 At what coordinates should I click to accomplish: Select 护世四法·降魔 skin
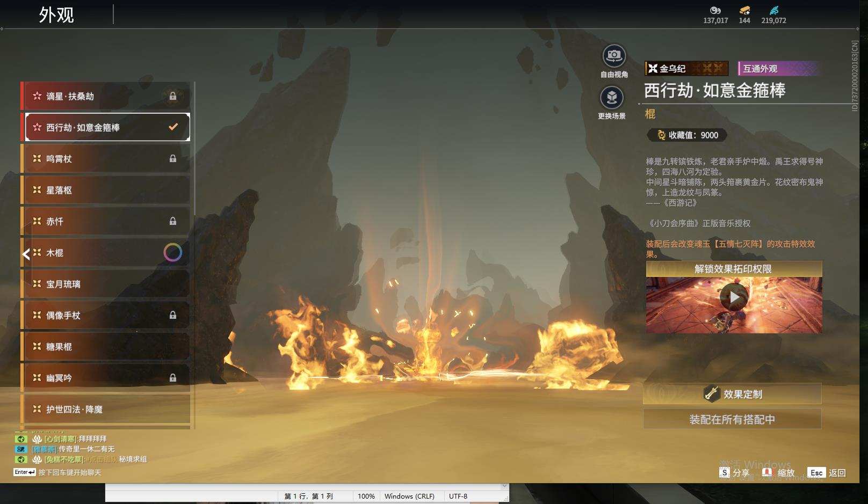coord(105,409)
